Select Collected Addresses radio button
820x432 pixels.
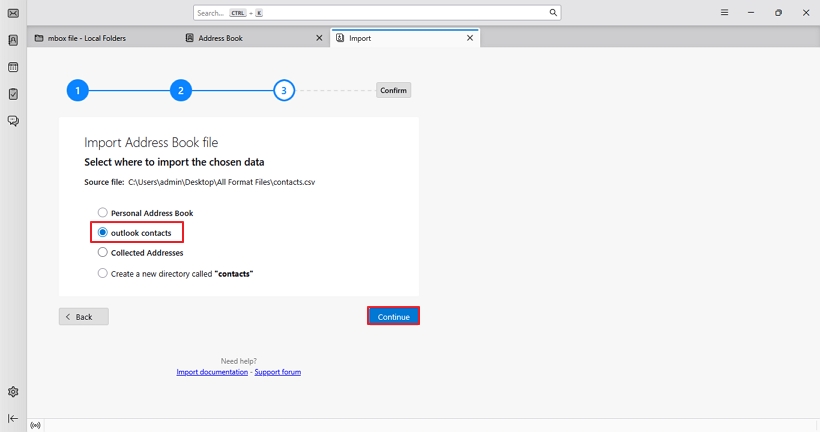point(102,252)
